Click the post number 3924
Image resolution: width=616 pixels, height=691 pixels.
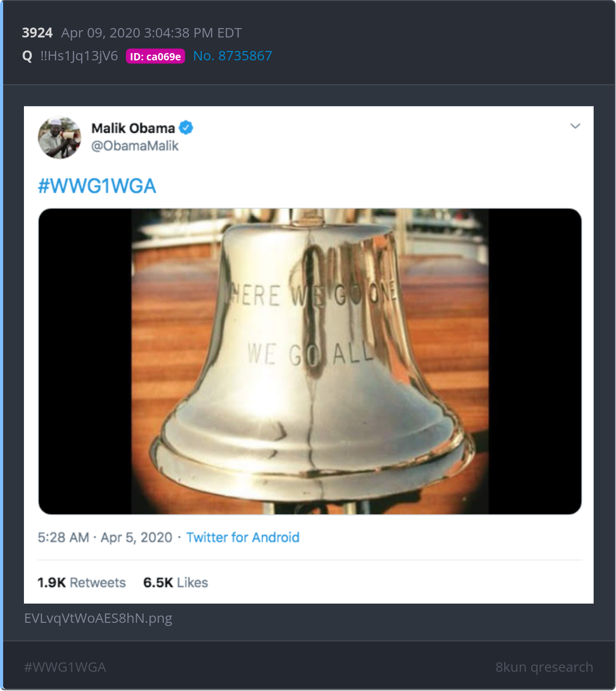(x=37, y=33)
